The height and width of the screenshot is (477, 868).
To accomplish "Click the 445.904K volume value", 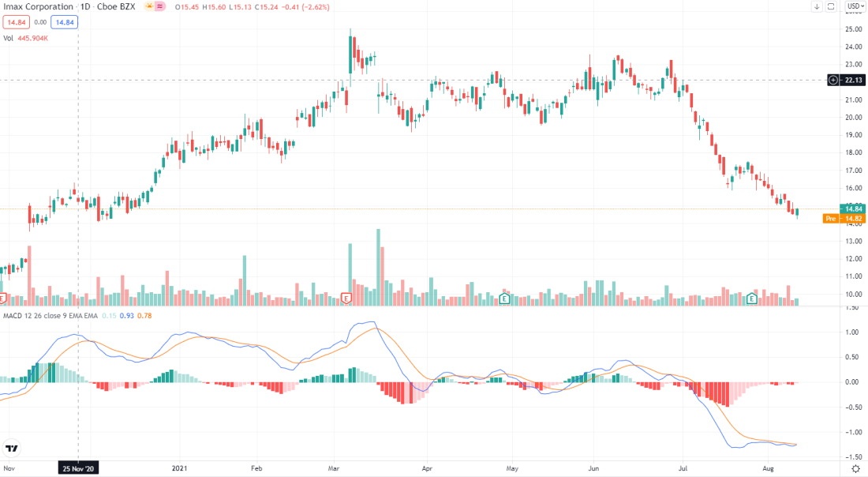I will click(32, 38).
